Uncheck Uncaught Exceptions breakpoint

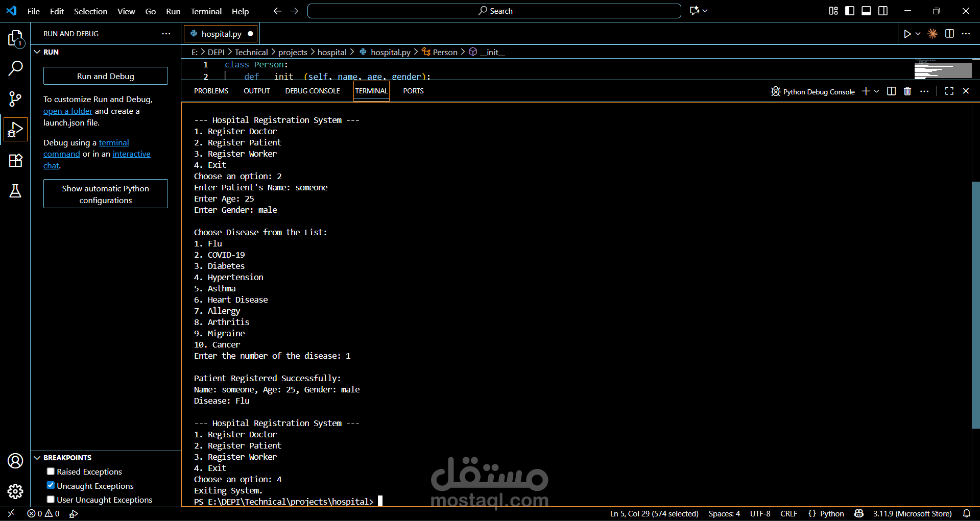51,485
